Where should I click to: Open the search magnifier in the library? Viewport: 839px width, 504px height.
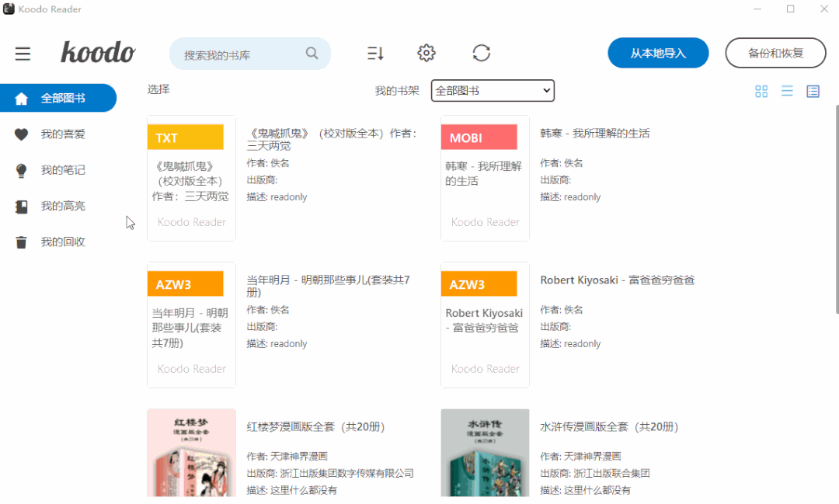(x=312, y=53)
